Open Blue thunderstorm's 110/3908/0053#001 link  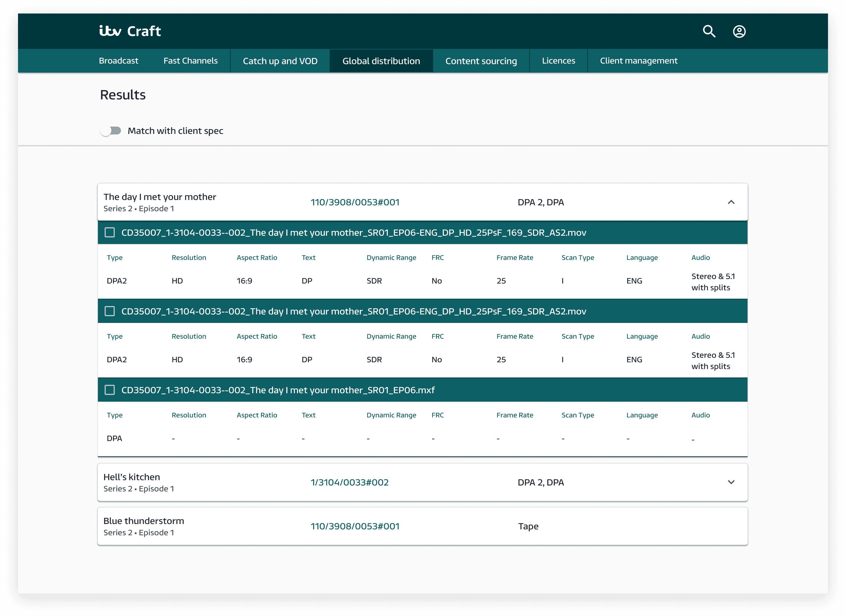click(355, 526)
